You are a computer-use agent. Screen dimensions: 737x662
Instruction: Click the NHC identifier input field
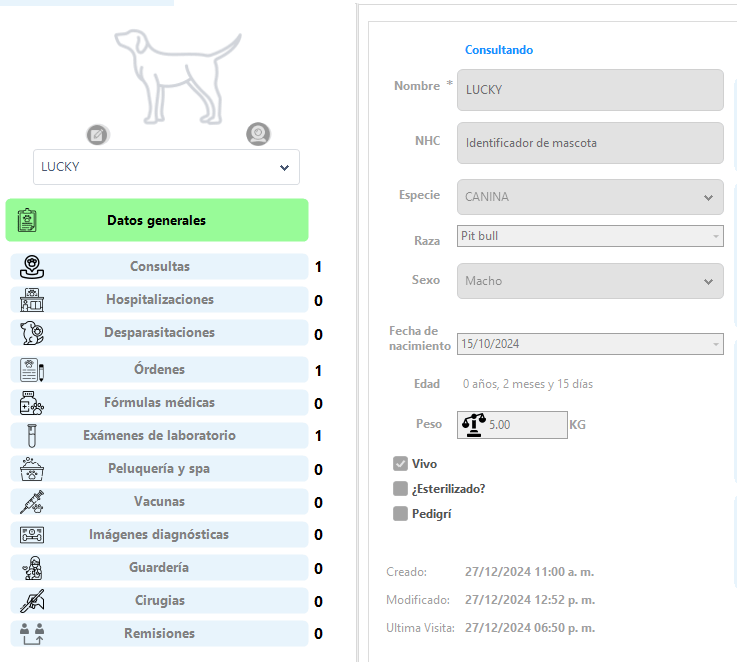point(590,143)
